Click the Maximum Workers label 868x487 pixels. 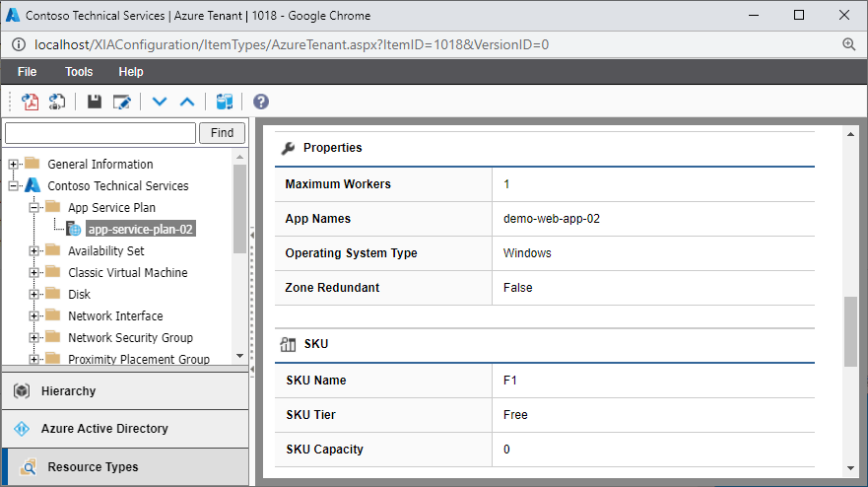[338, 184]
